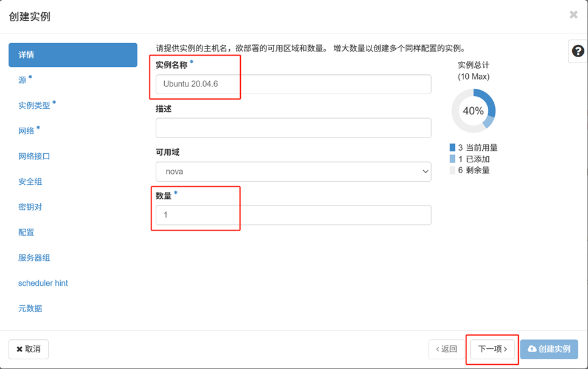
Task: Click the 实例总计 (10 Max) label
Action: point(473,71)
